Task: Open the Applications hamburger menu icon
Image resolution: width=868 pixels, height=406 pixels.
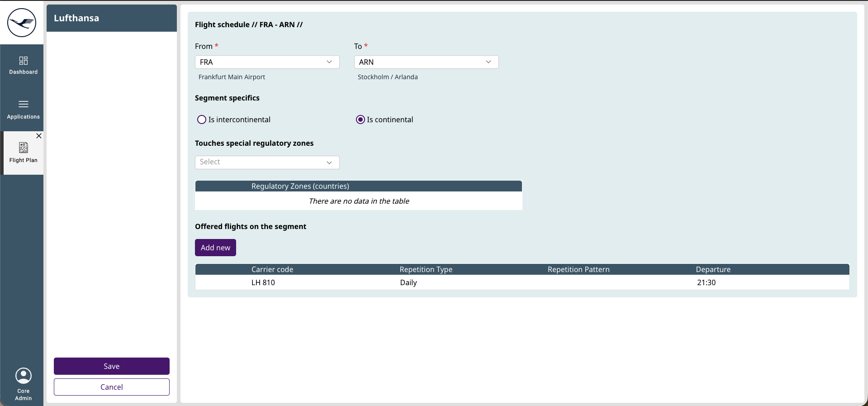Action: (x=24, y=104)
